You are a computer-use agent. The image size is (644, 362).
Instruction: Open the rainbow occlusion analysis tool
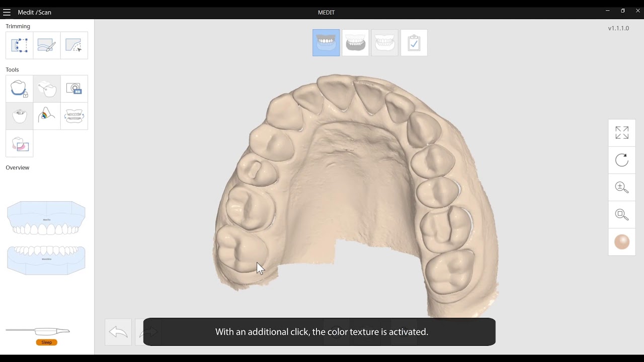tap(47, 116)
